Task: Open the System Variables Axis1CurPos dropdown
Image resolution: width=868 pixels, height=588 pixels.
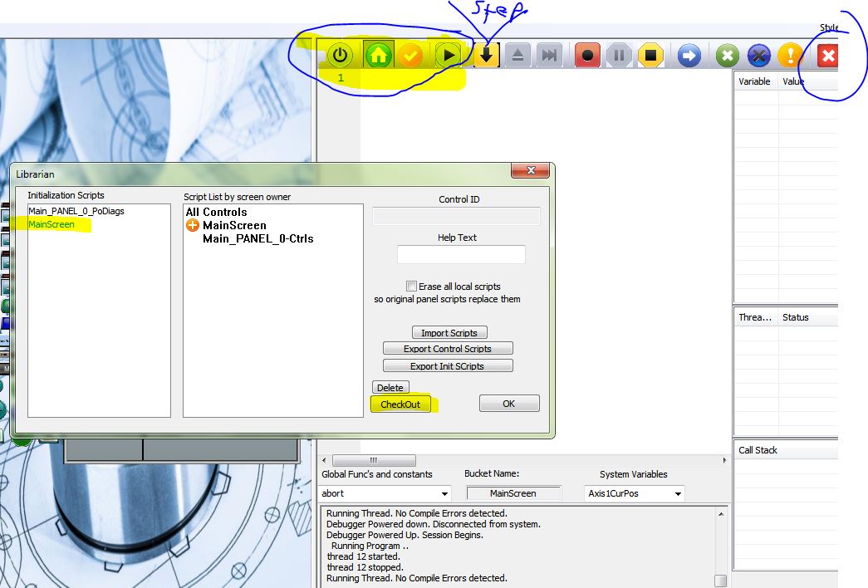Action: pyautogui.click(x=678, y=493)
